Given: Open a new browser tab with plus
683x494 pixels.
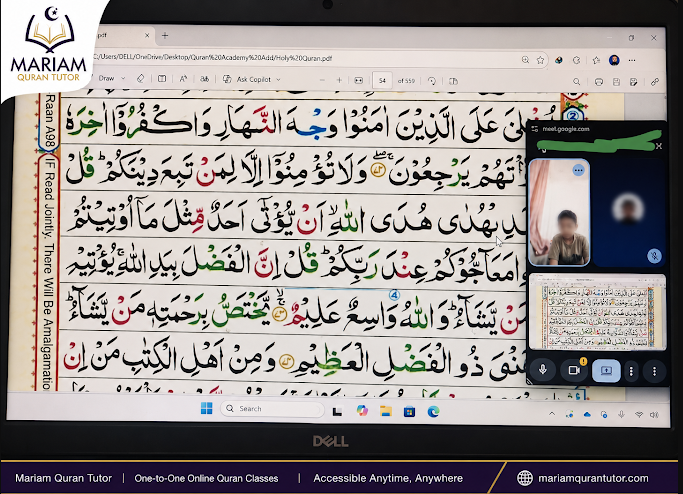Looking at the screenshot, I should coord(165,36).
